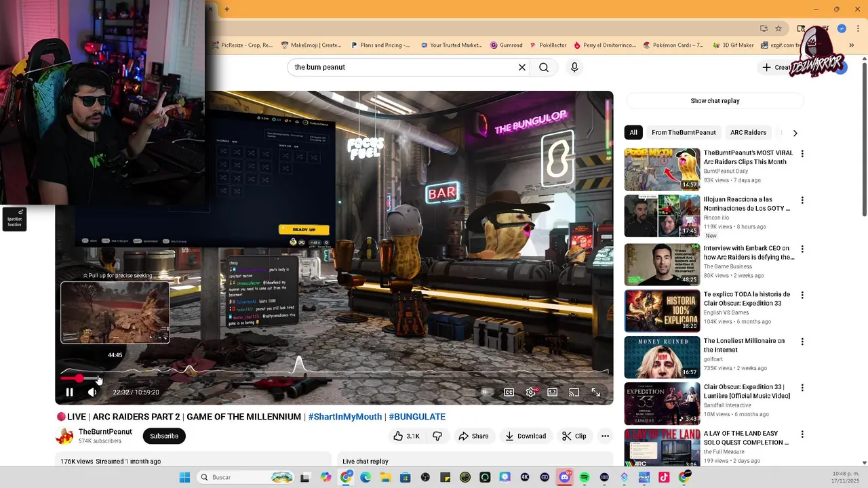Open the player settings gear
Image resolution: width=868 pixels, height=488 pixels.
(531, 392)
